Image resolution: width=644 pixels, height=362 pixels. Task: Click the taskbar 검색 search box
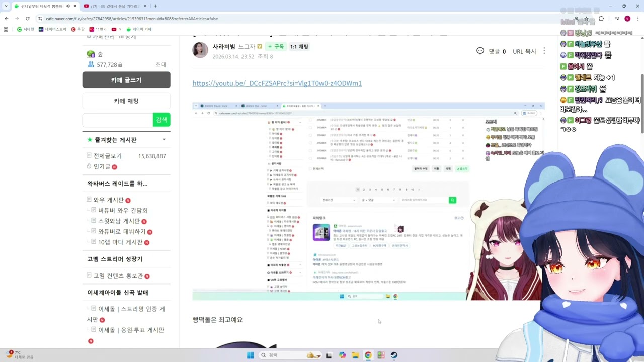pos(289,355)
